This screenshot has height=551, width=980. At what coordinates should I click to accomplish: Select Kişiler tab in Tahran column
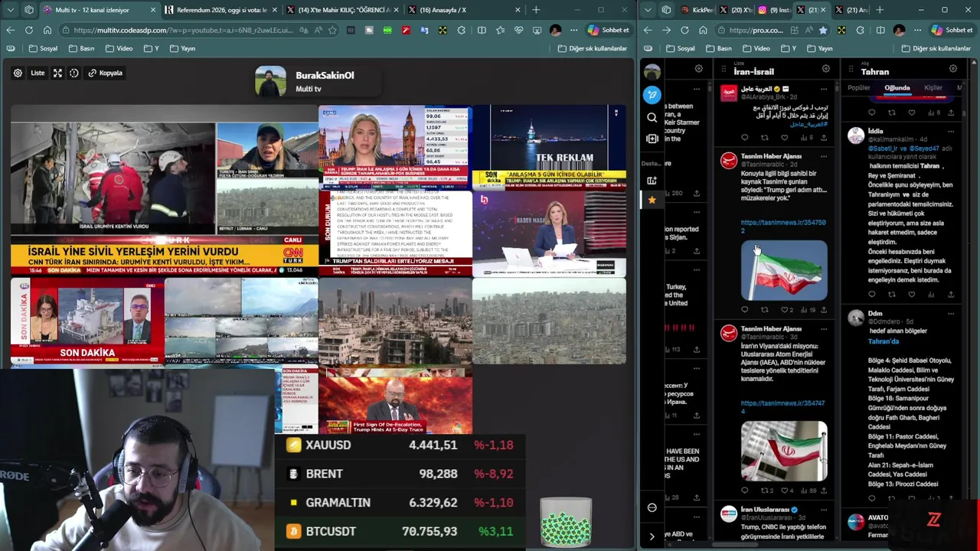click(x=933, y=88)
